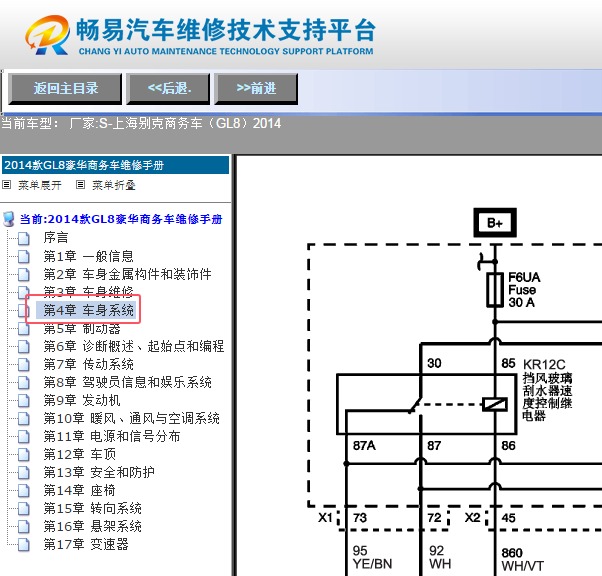Click the page icon next to 第15章 转向系统
This screenshot has width=602, height=576.
coord(24,509)
